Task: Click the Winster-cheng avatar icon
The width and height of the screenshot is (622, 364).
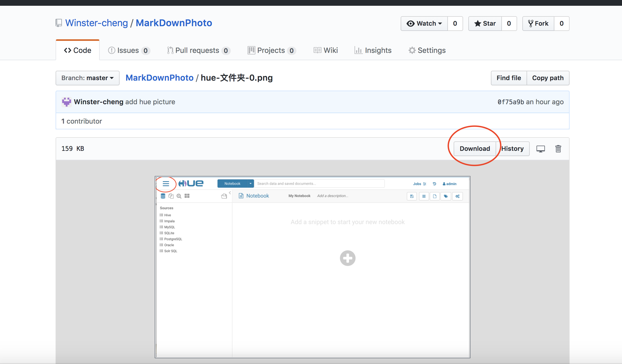Action: point(66,102)
